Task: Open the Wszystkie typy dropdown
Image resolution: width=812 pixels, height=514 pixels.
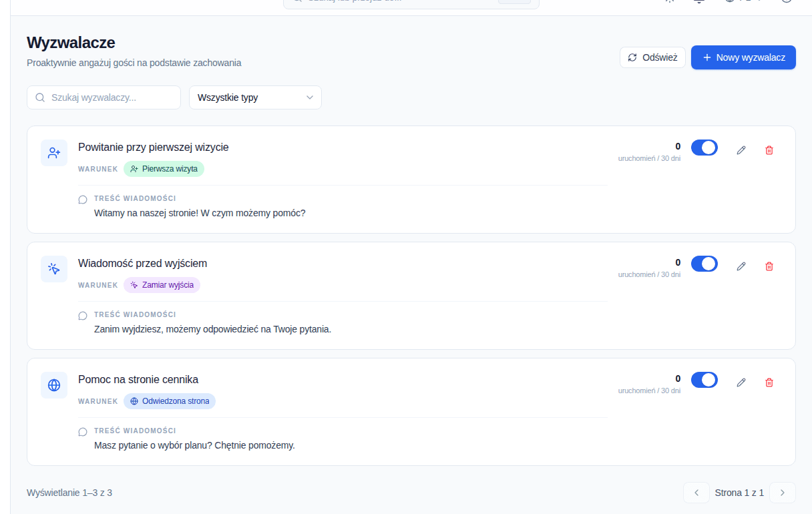Action: click(x=255, y=97)
